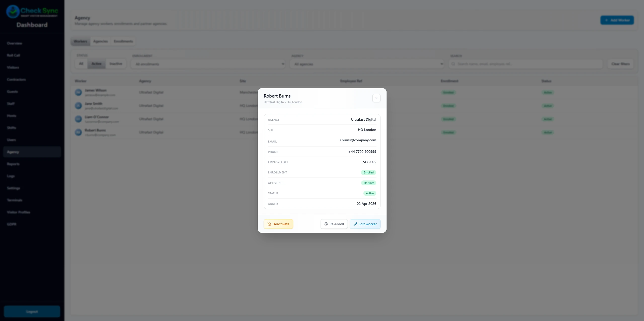
Task: Open GDPR in the sidebar
Action: coord(32,224)
